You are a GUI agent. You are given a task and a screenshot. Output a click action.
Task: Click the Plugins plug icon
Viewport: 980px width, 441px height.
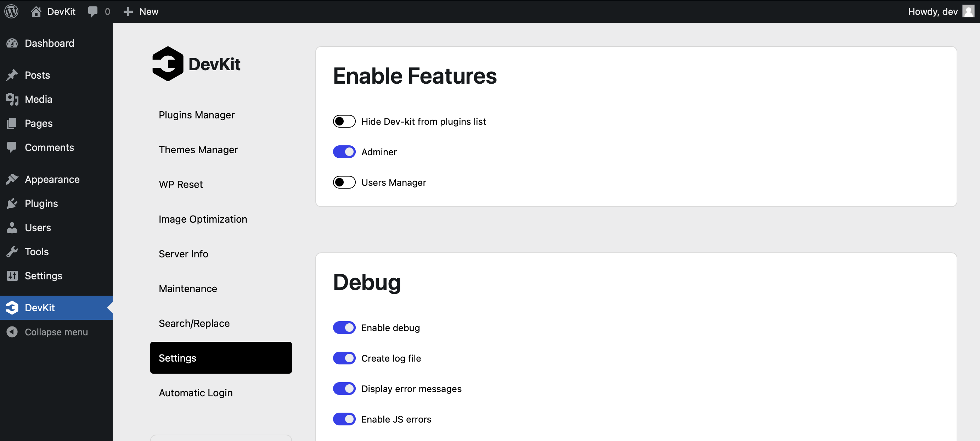[x=12, y=203]
